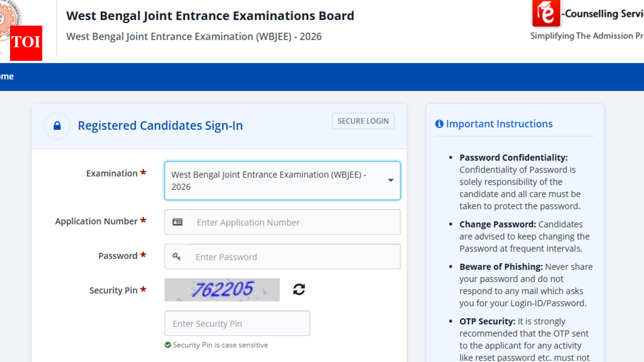
Task: Expand the examination selection arrow
Action: [x=390, y=180]
